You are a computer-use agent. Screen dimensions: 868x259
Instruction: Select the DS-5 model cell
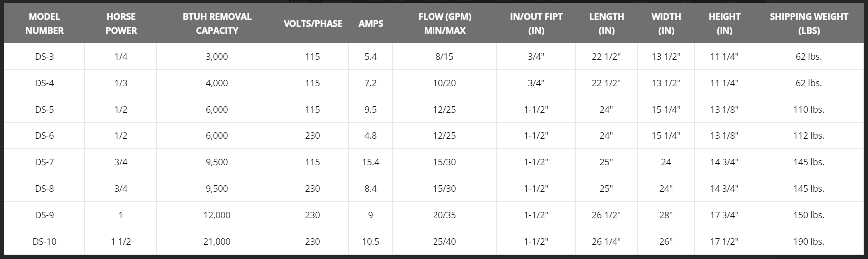(44, 110)
